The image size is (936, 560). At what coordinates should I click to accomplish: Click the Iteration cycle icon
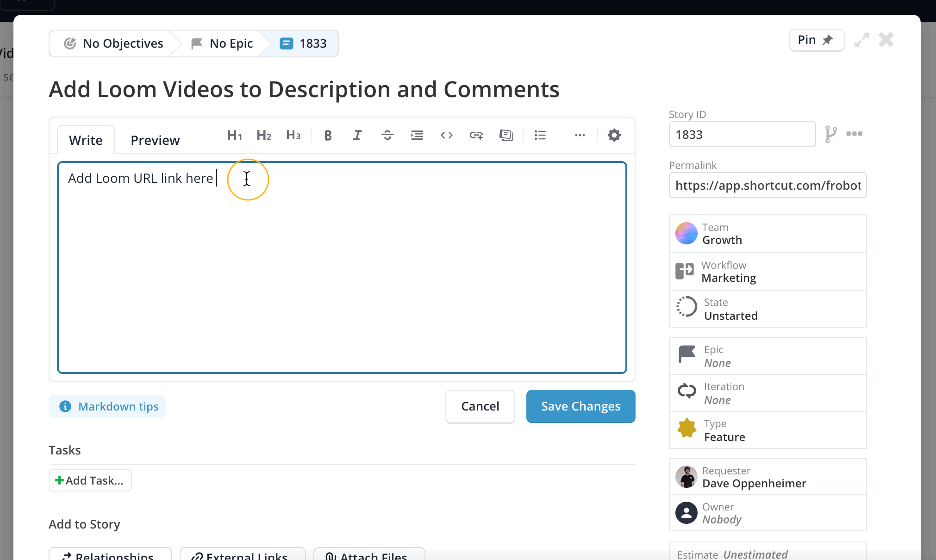687,391
